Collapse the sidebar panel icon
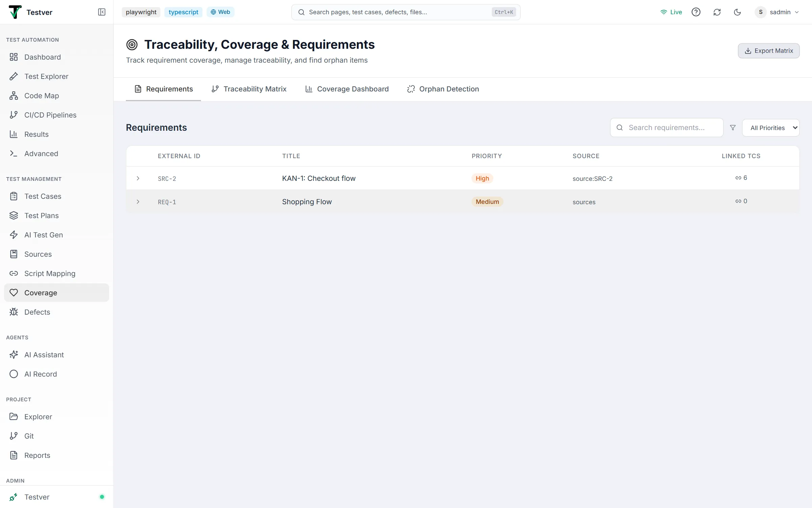 [x=101, y=12]
